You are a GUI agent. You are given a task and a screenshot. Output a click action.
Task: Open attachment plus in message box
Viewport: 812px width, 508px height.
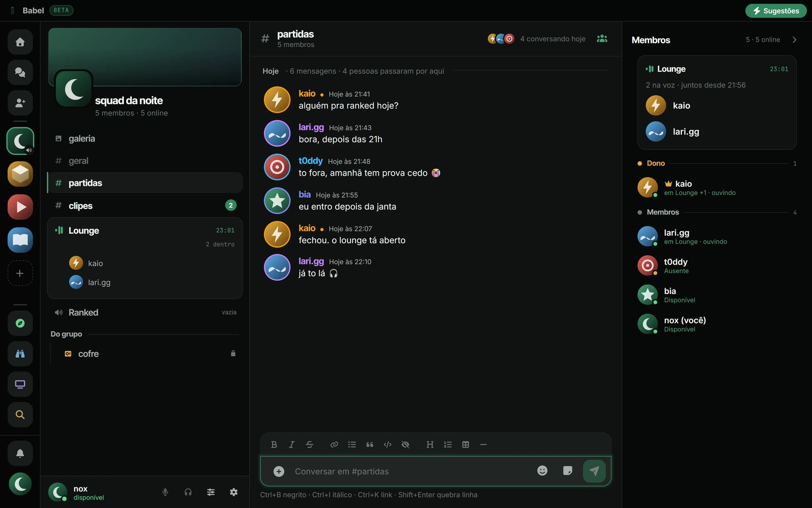click(x=279, y=471)
